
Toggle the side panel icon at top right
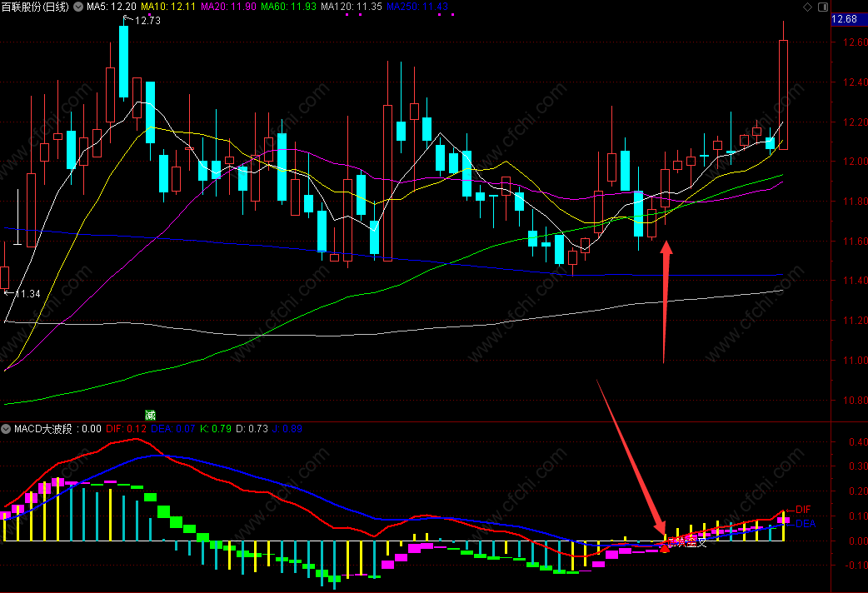[x=823, y=7]
